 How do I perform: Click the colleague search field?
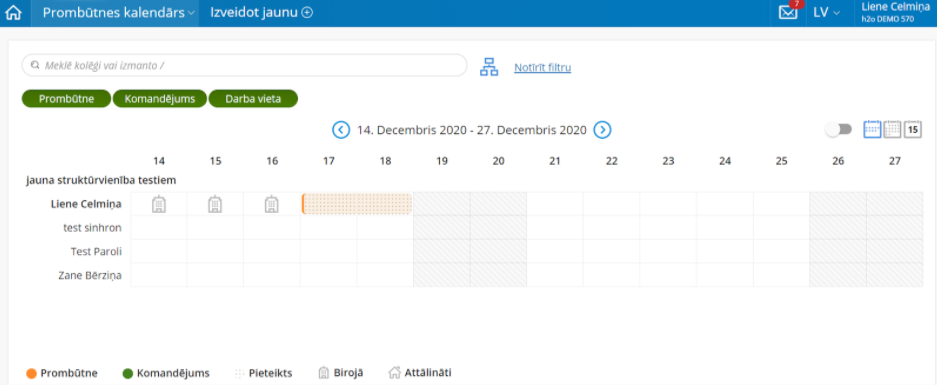(244, 65)
